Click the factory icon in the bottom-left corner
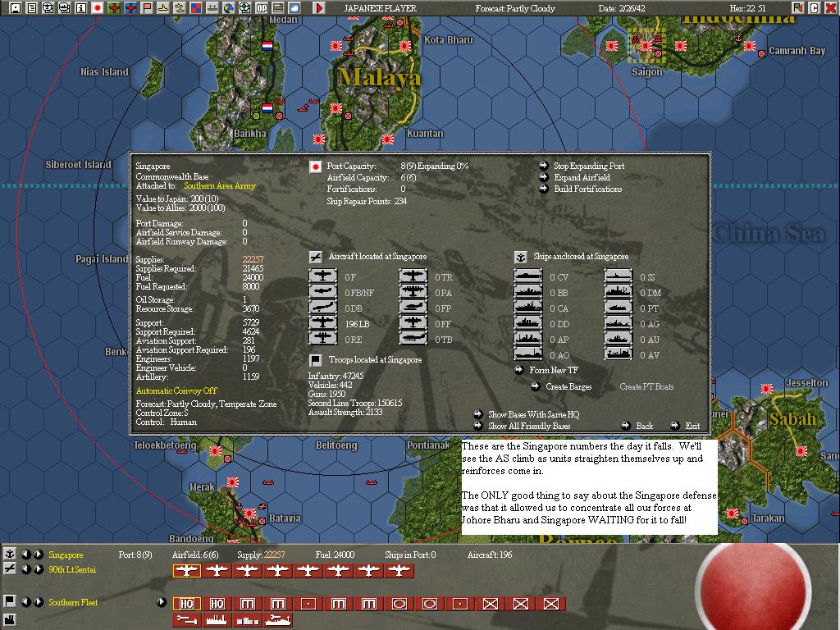 tap(10, 621)
